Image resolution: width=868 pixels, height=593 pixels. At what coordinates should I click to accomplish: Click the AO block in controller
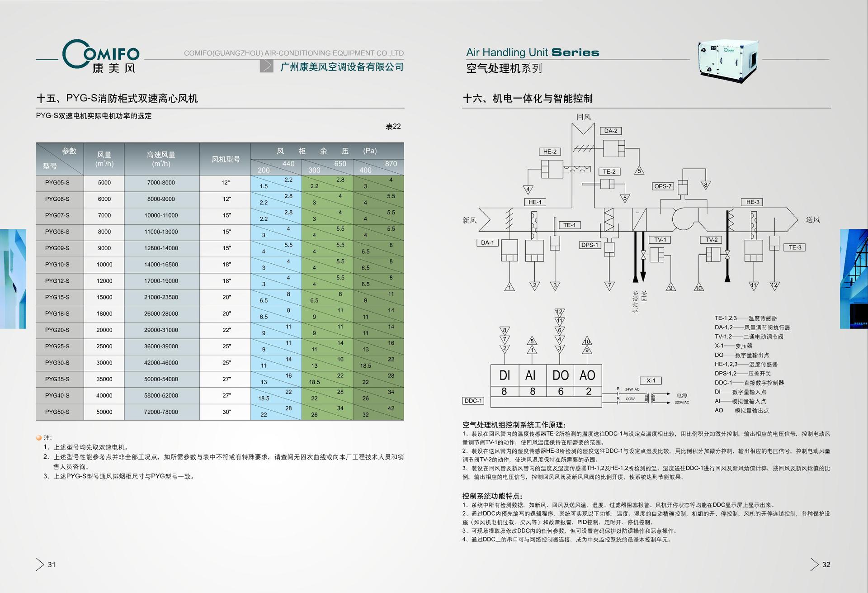tap(587, 375)
